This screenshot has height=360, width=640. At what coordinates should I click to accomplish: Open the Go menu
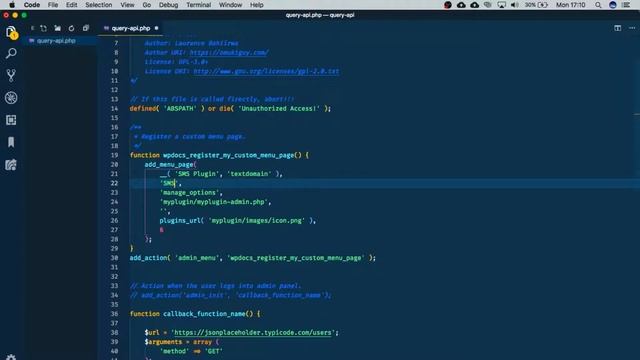[x=147, y=5]
